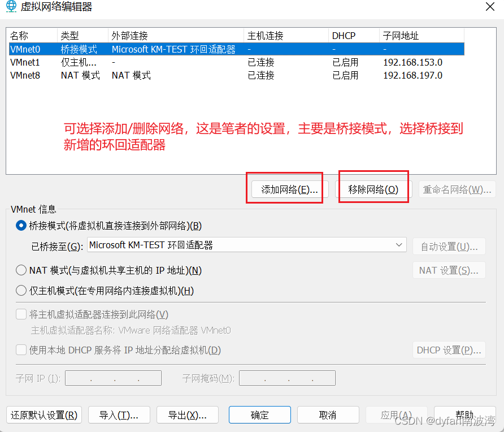Click the globe network editor icon in title bar
Screen dimensions: 504x432
(x=12, y=7)
